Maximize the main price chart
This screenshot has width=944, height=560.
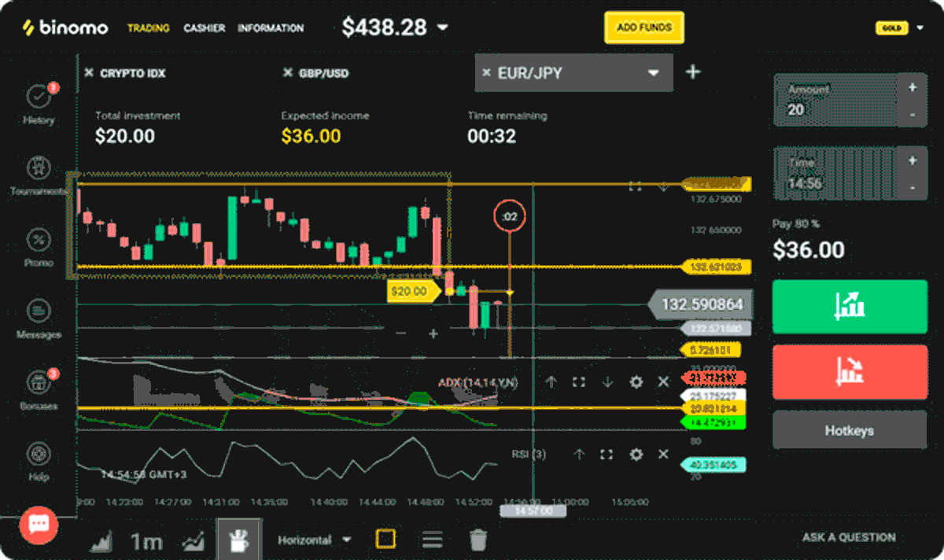pyautogui.click(x=635, y=186)
